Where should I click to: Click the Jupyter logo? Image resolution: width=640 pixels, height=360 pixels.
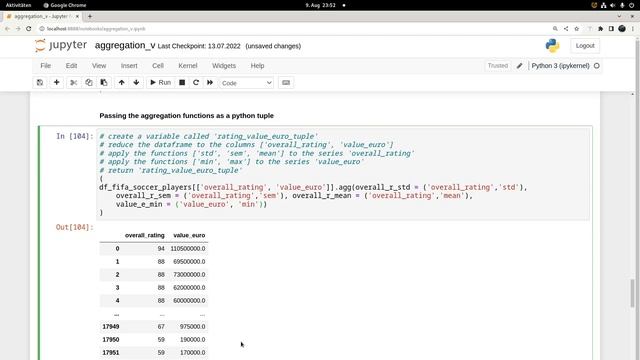tap(61, 45)
